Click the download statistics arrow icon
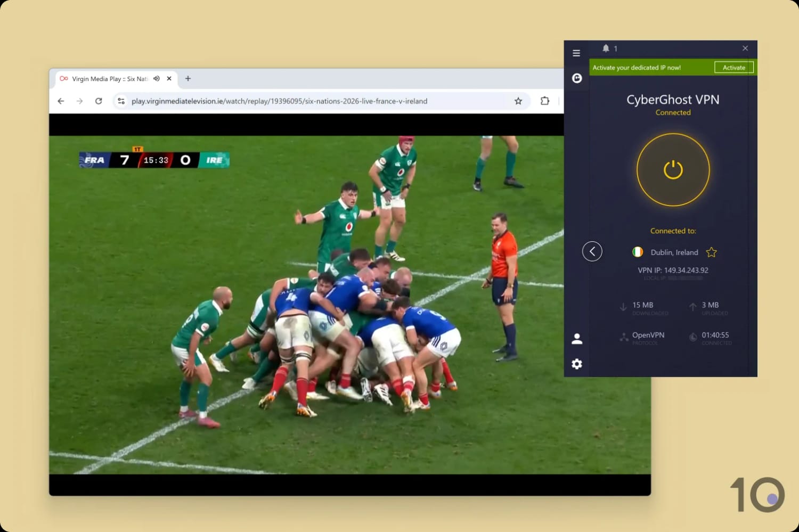Image resolution: width=799 pixels, height=532 pixels. 624,307
